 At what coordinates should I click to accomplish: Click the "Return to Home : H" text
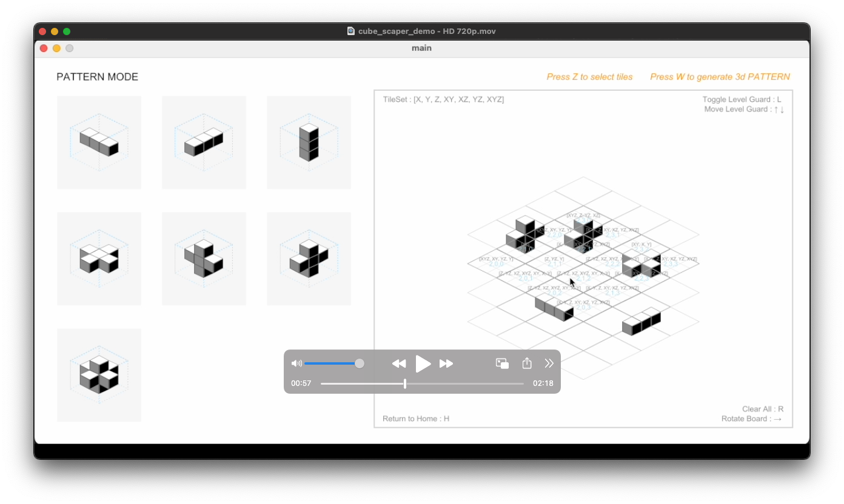point(416,419)
